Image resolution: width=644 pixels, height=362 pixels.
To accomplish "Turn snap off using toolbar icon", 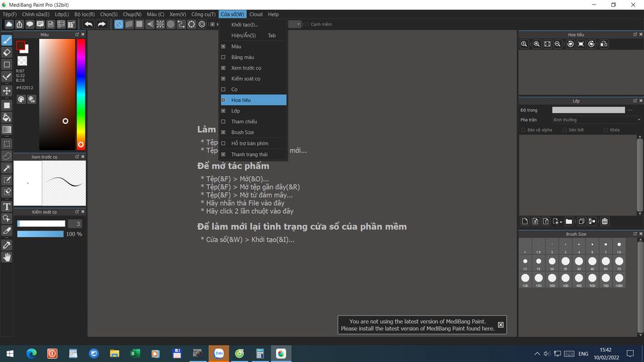I will pyautogui.click(x=119, y=25).
